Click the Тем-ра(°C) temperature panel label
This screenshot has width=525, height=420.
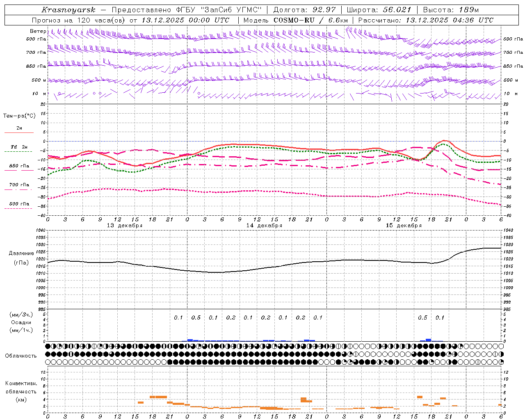19,116
